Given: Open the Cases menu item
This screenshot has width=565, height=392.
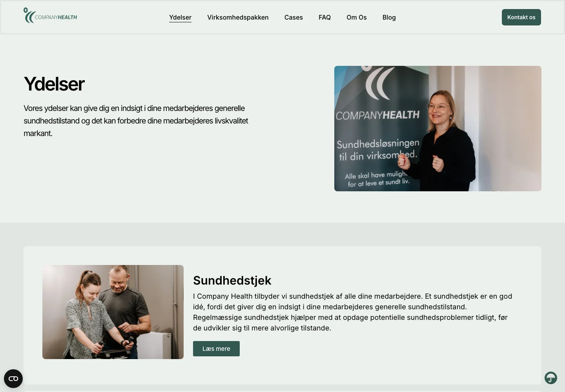Looking at the screenshot, I should click(x=293, y=17).
